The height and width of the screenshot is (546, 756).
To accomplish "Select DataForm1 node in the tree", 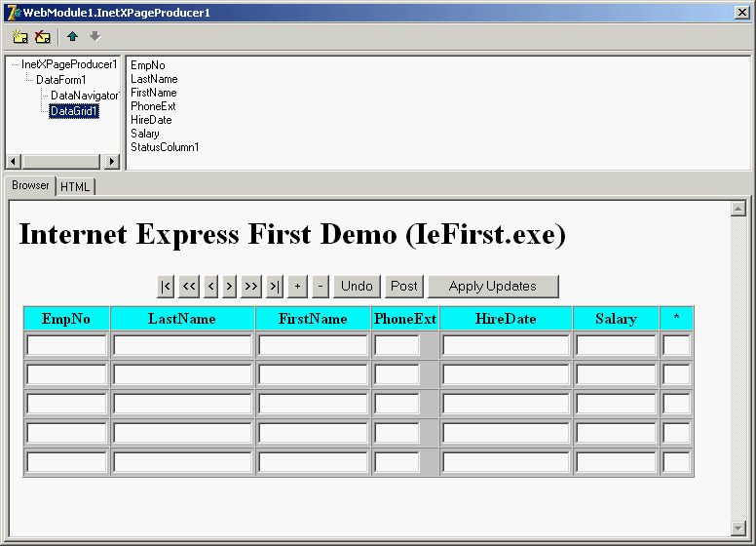I will [x=61, y=80].
